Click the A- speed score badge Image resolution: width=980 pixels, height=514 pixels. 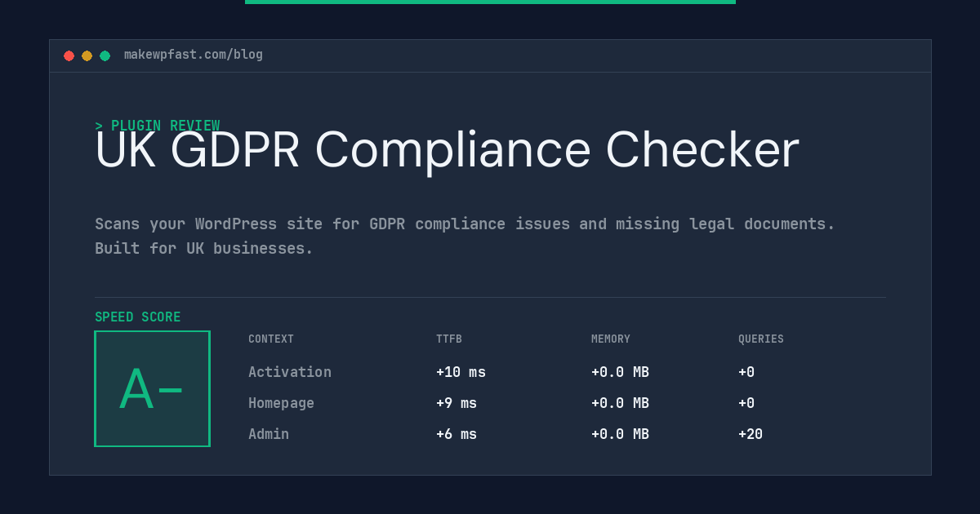(152, 388)
